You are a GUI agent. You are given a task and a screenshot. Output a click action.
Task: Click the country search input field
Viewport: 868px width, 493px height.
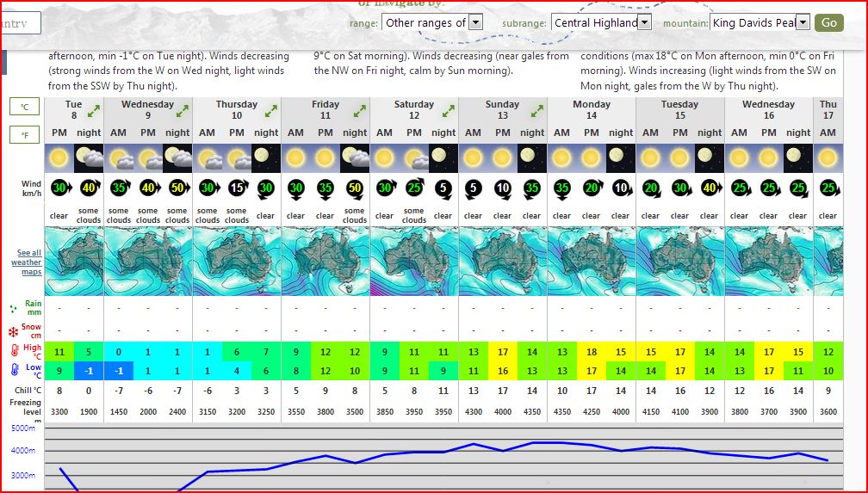pyautogui.click(x=21, y=23)
